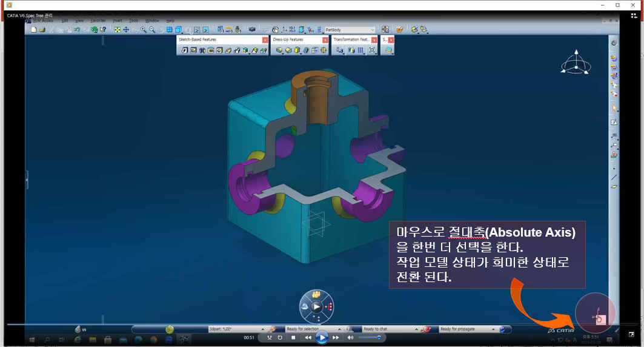Click the Zoom In magnifier icon
Image resolution: width=644 pixels, height=347 pixels.
coord(144,30)
